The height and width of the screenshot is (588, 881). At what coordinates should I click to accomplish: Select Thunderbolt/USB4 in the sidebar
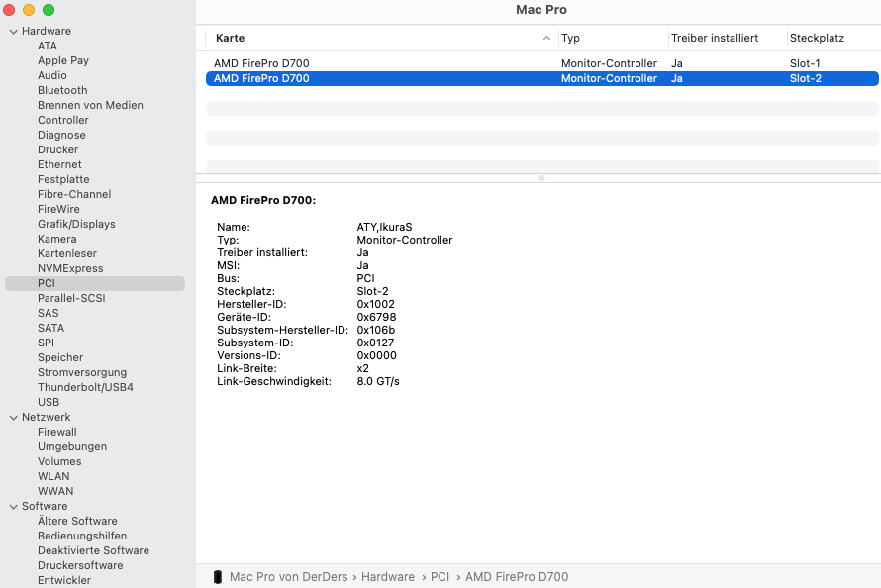tap(85, 387)
